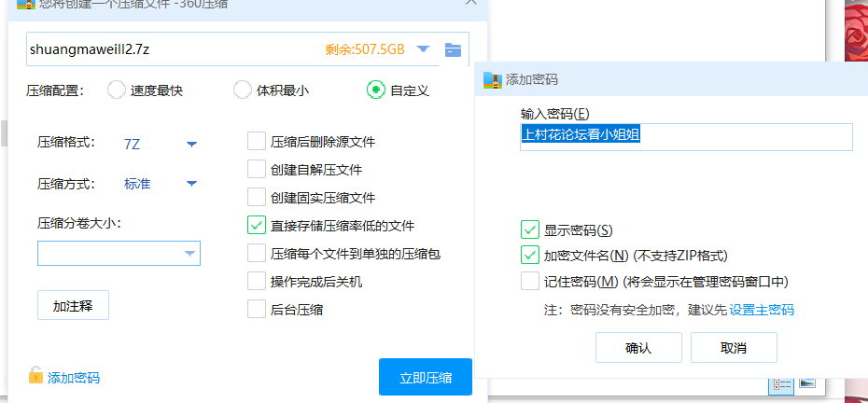Click the 取消 button in password dialog

coord(734,348)
